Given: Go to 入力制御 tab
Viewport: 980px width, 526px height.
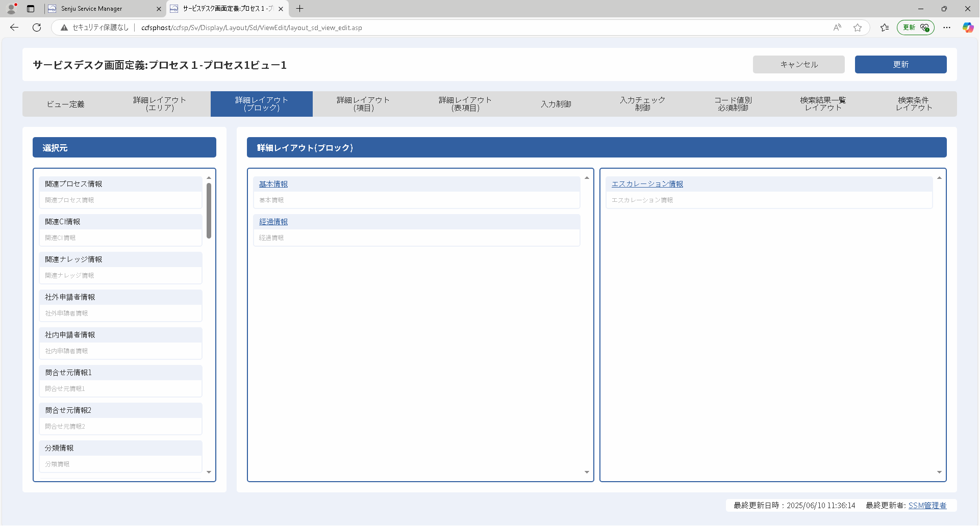Looking at the screenshot, I should pyautogui.click(x=556, y=104).
